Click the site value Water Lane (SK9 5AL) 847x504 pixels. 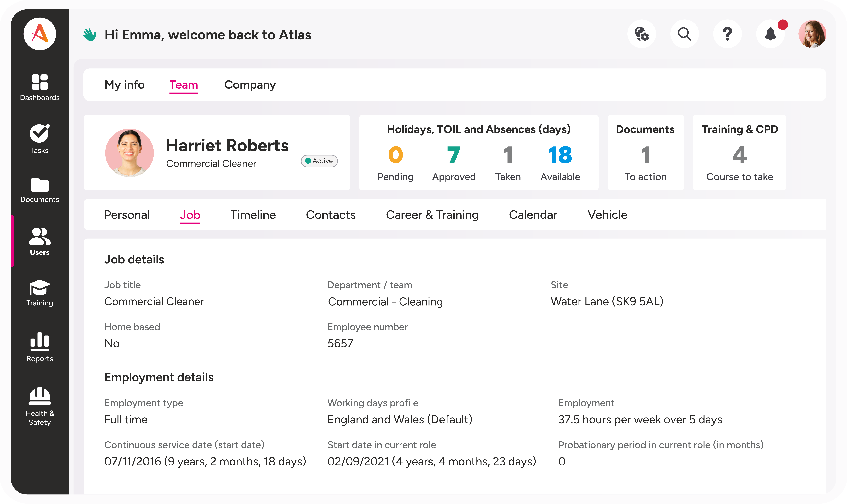pos(607,301)
